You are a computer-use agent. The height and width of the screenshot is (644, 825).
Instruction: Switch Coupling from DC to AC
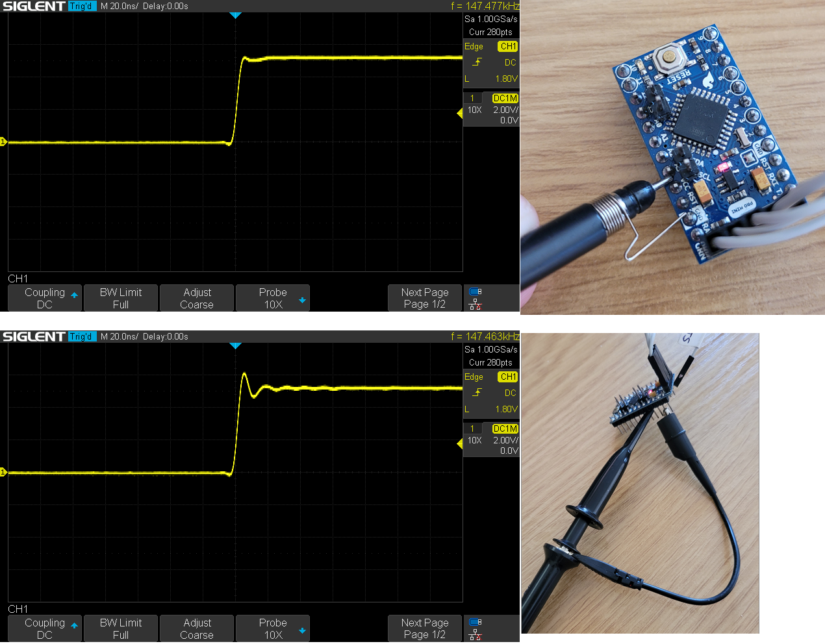click(x=44, y=297)
